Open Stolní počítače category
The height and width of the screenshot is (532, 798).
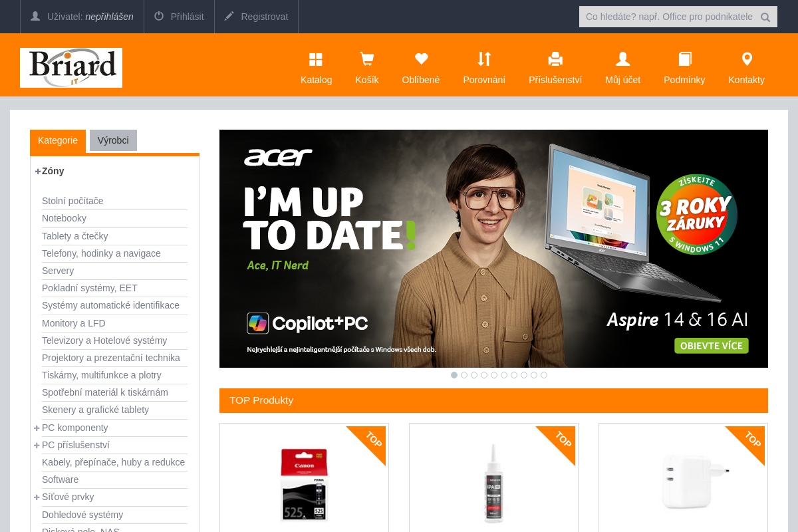(x=72, y=201)
